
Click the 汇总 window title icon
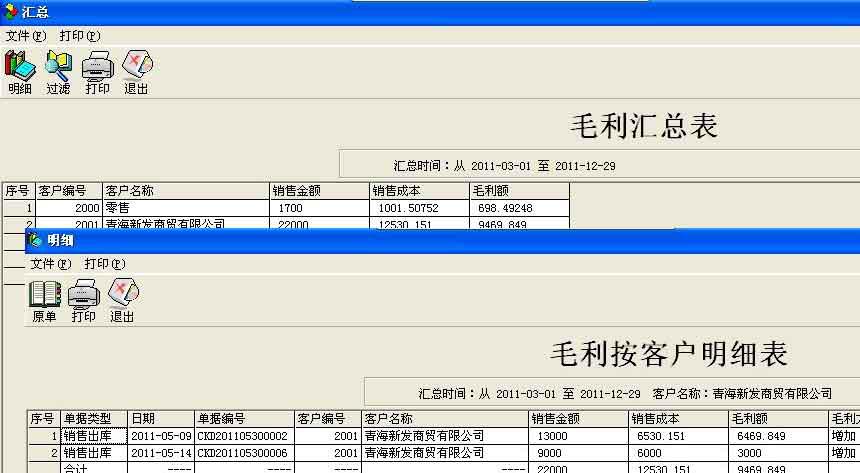10,11
